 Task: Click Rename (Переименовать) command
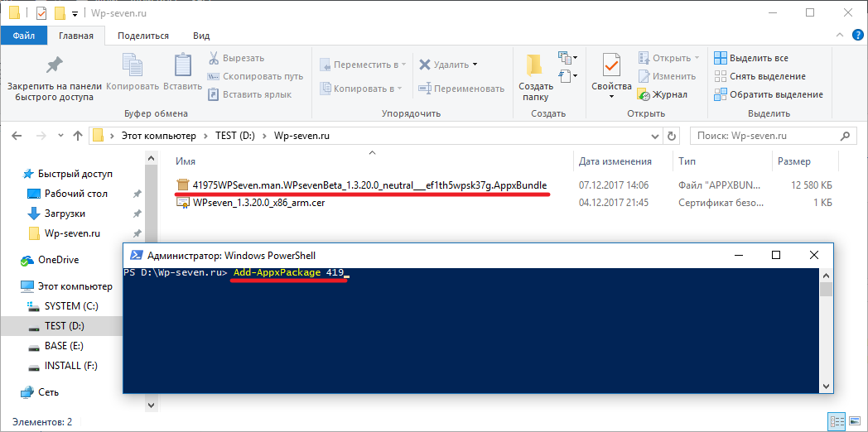461,89
